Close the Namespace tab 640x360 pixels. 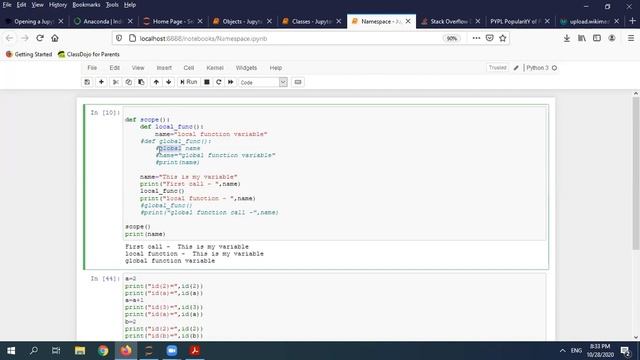408,21
